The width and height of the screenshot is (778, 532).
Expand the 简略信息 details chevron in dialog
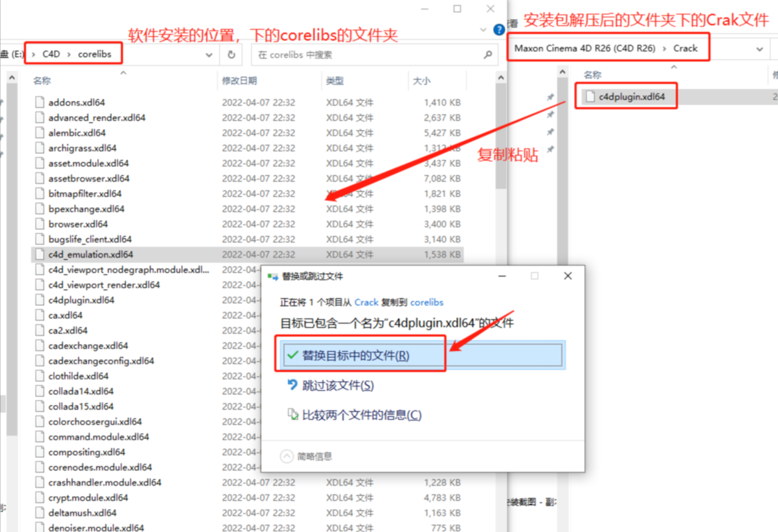pyautogui.click(x=287, y=456)
